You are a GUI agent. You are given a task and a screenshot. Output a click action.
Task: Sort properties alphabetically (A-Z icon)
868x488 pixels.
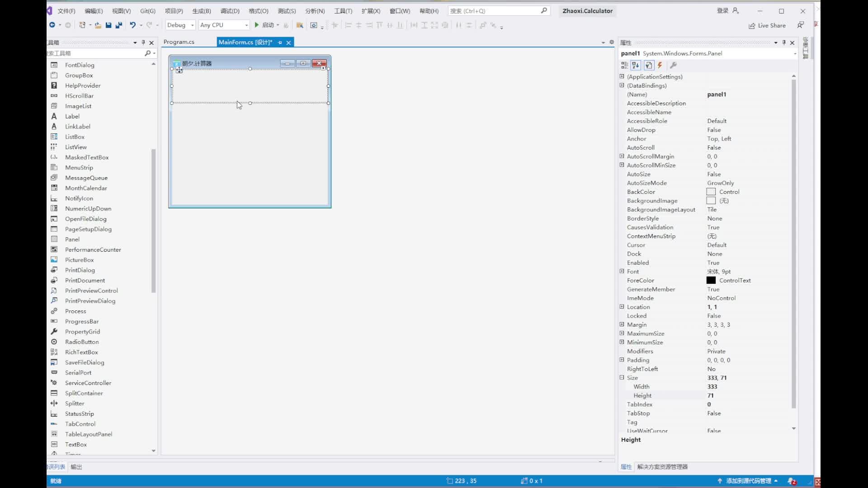[636, 65]
